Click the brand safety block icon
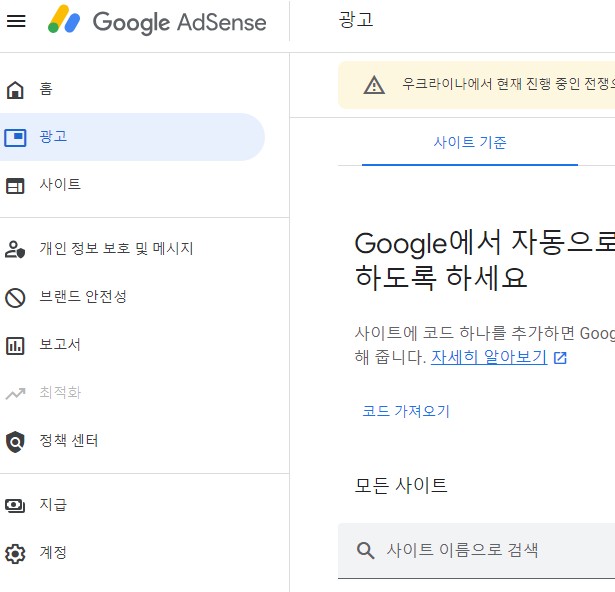 pos(15,298)
